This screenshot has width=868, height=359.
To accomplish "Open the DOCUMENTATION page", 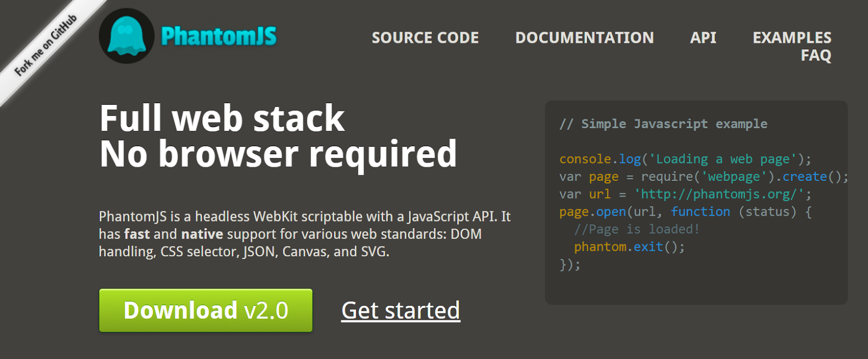I will pos(584,37).
